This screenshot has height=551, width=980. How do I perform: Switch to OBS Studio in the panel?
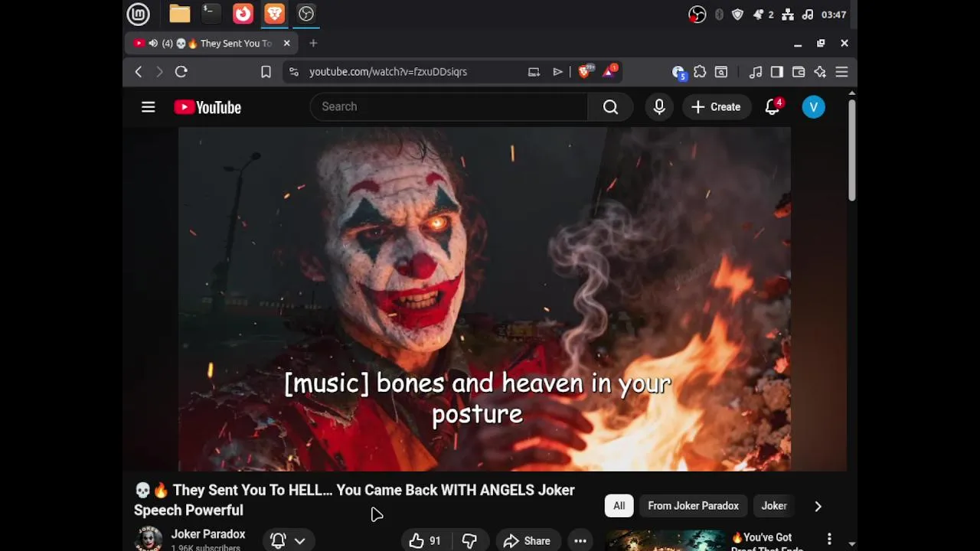tap(306, 14)
